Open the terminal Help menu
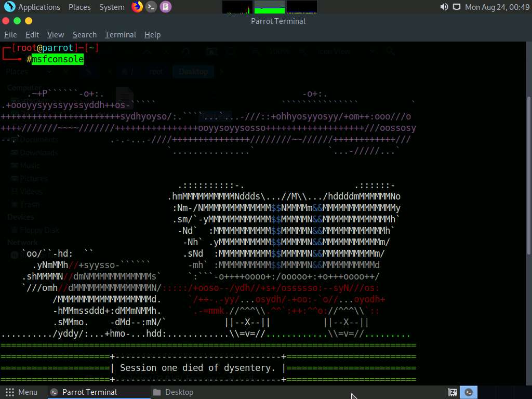 pyautogui.click(x=152, y=35)
